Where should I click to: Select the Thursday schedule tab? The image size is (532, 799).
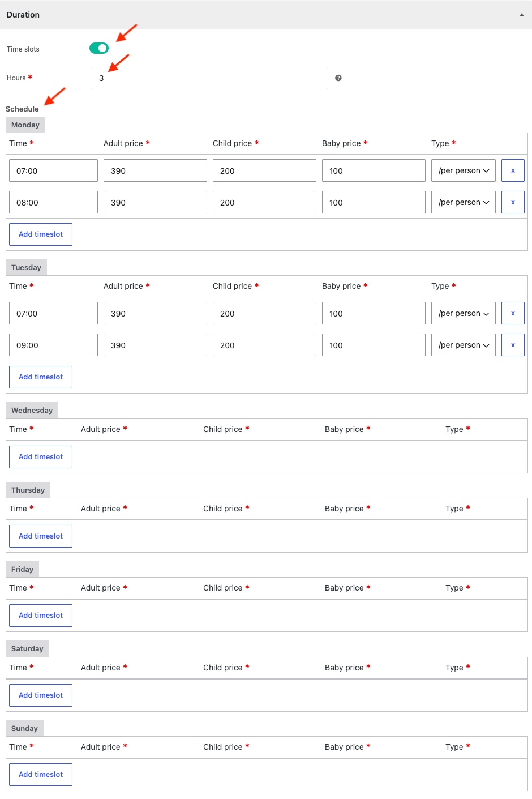28,490
